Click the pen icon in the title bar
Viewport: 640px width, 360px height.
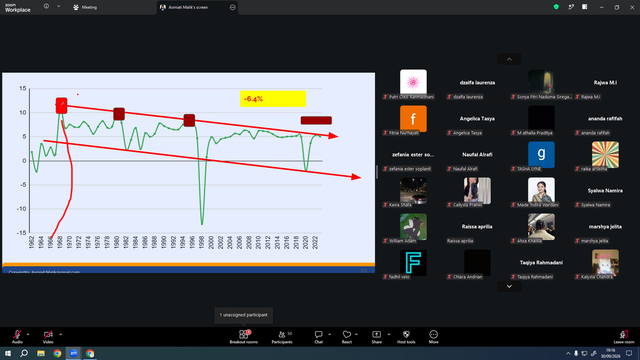pos(571,7)
